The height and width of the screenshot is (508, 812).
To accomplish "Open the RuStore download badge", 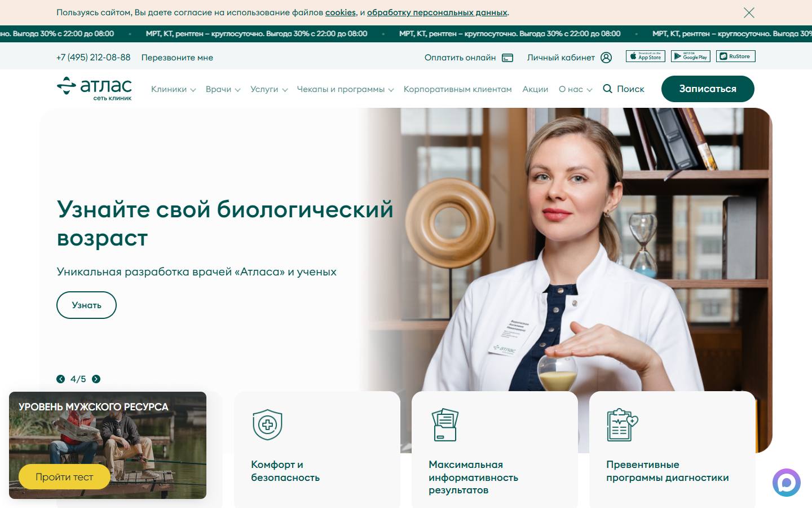I will [736, 56].
